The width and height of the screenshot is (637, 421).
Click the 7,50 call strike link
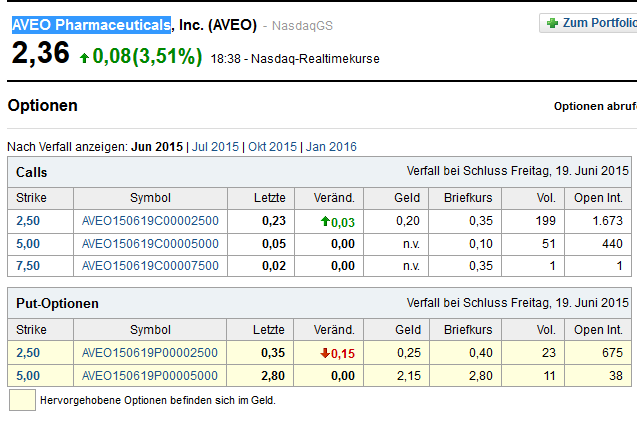(x=30, y=265)
